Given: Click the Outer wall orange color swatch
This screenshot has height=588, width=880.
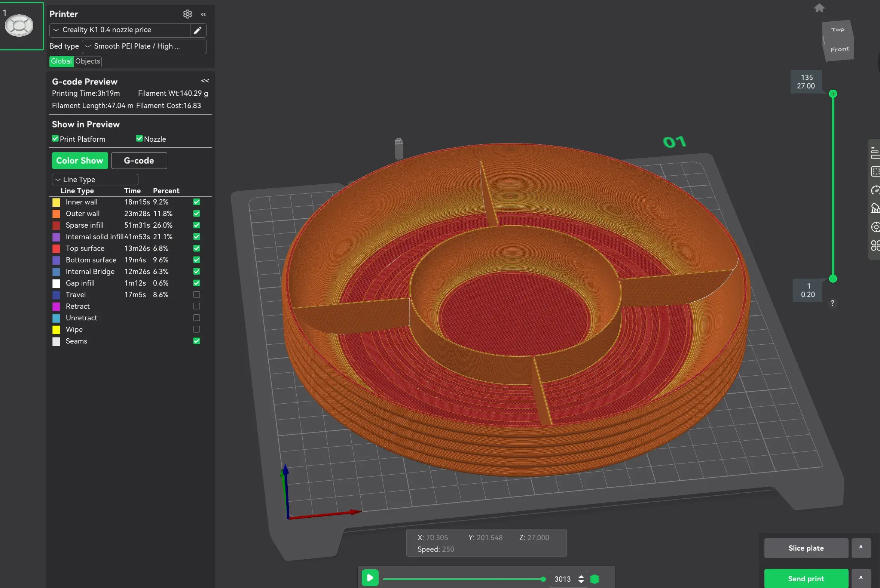Looking at the screenshot, I should [56, 214].
